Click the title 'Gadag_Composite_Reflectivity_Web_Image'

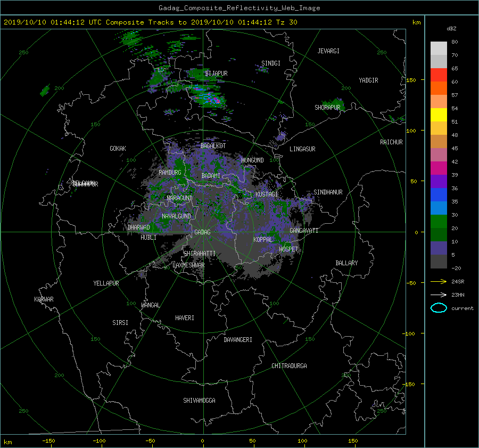239,8
